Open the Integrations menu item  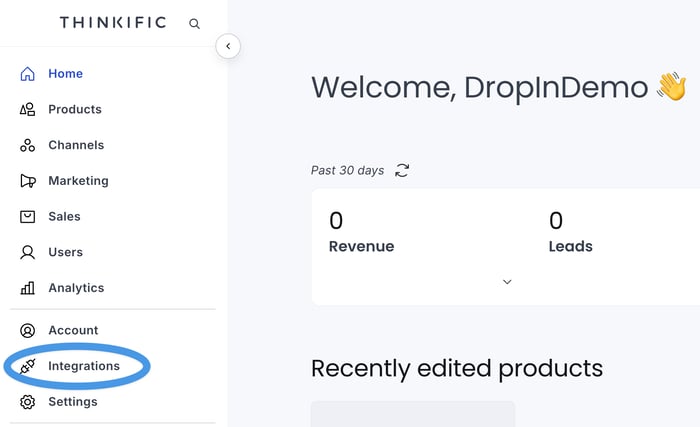(84, 366)
